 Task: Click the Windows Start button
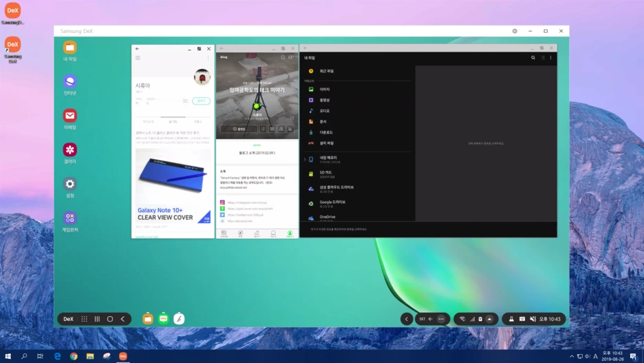point(8,356)
